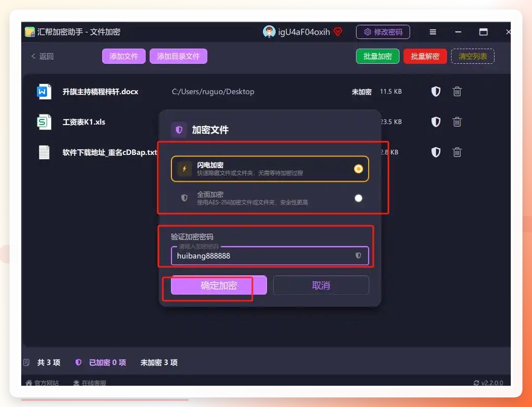The height and width of the screenshot is (407, 532).
Task: Click the 11.5 KB file size
Action: point(390,92)
